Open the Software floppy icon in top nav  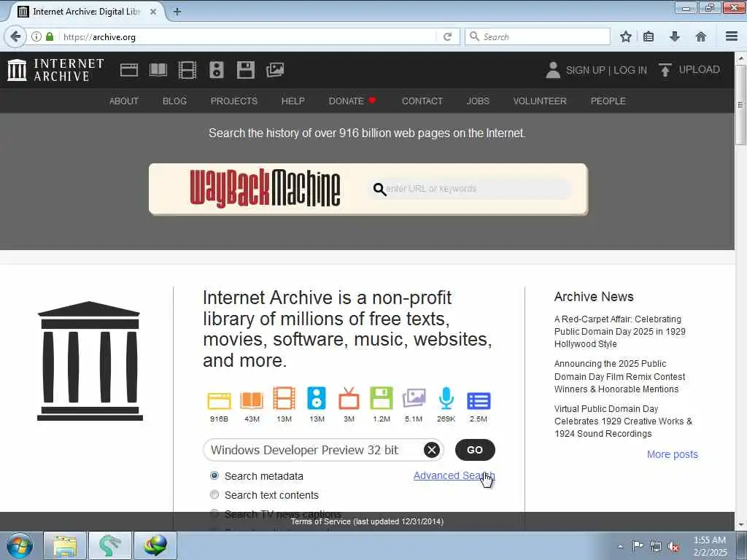click(246, 70)
